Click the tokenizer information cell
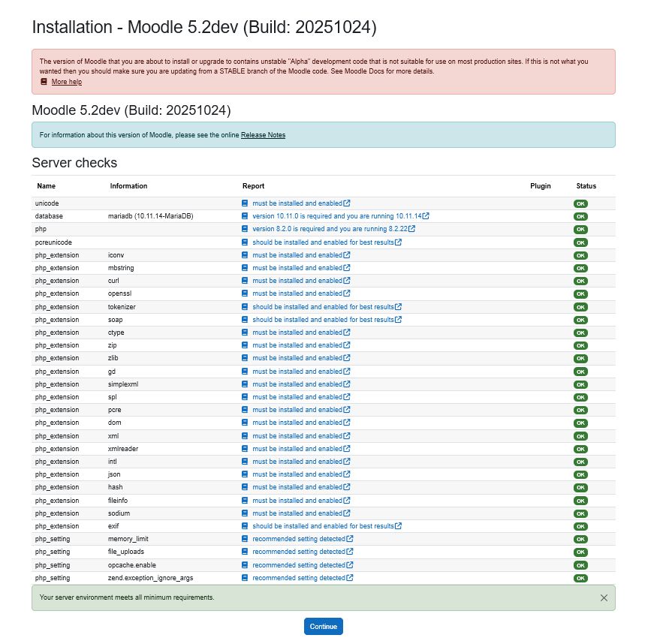 122,306
